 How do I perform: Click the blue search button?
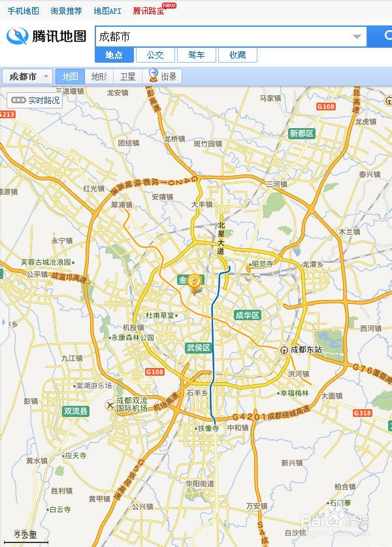tap(380, 36)
